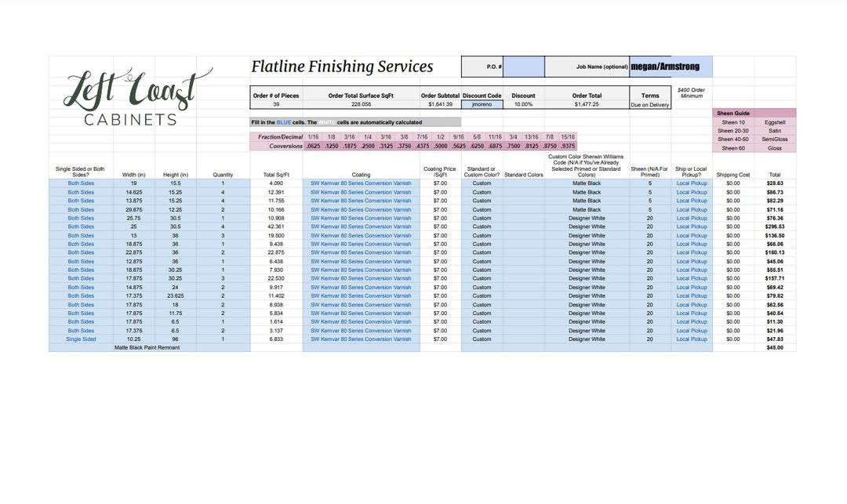Click 'Matte Black' in the $71.16 row
This screenshot has height=504, width=847.
coord(587,209)
